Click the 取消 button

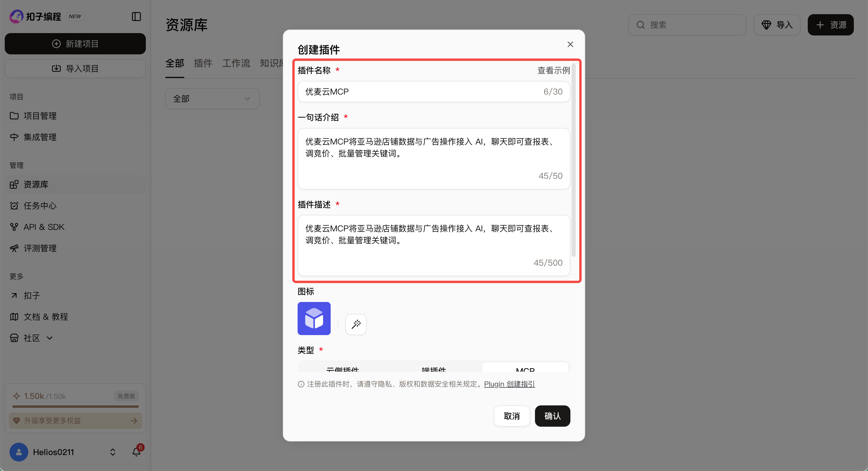(511, 416)
